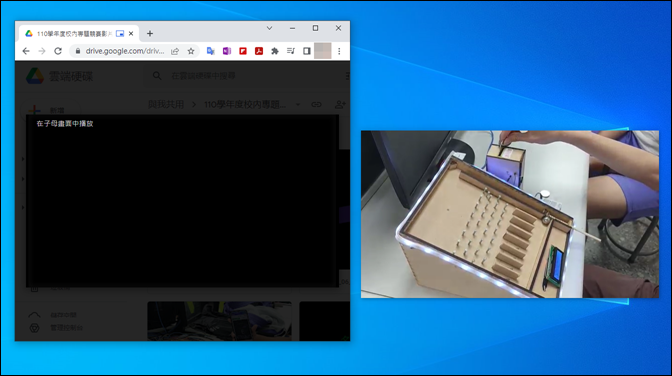Bookmark this page with the star icon
672x376 pixels.
pyautogui.click(x=191, y=51)
